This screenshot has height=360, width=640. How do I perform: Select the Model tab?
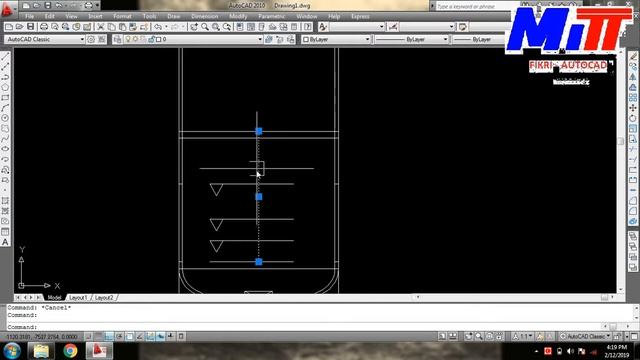click(x=54, y=298)
